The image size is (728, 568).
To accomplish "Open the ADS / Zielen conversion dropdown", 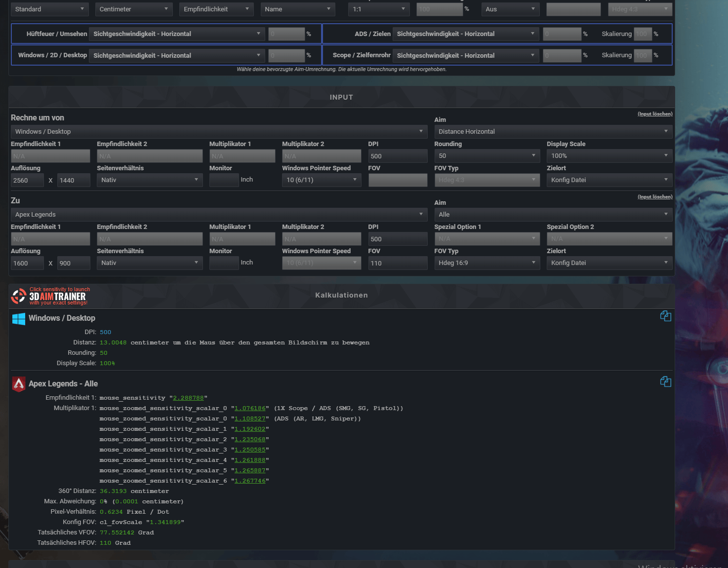I will point(466,34).
